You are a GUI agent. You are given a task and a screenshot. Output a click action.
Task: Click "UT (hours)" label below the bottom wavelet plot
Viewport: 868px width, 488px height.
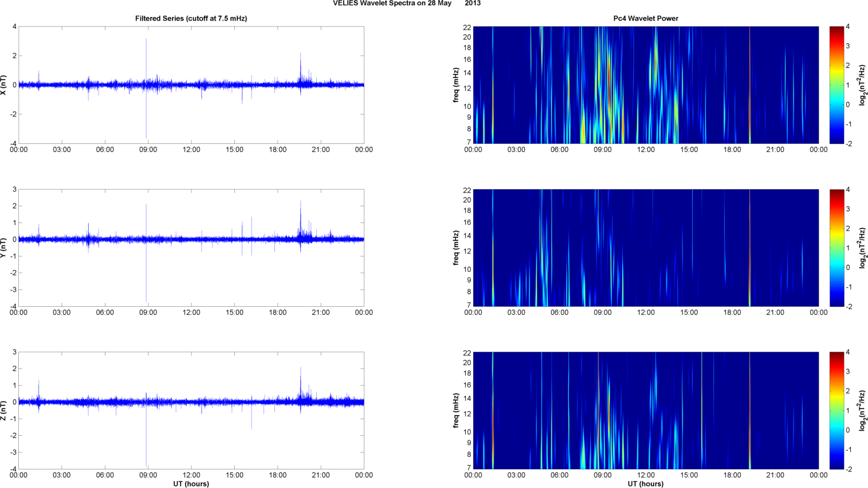click(x=646, y=484)
